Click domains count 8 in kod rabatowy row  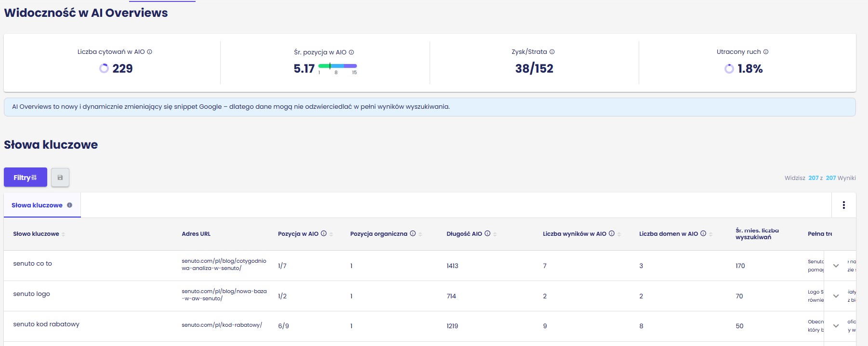tap(641, 326)
